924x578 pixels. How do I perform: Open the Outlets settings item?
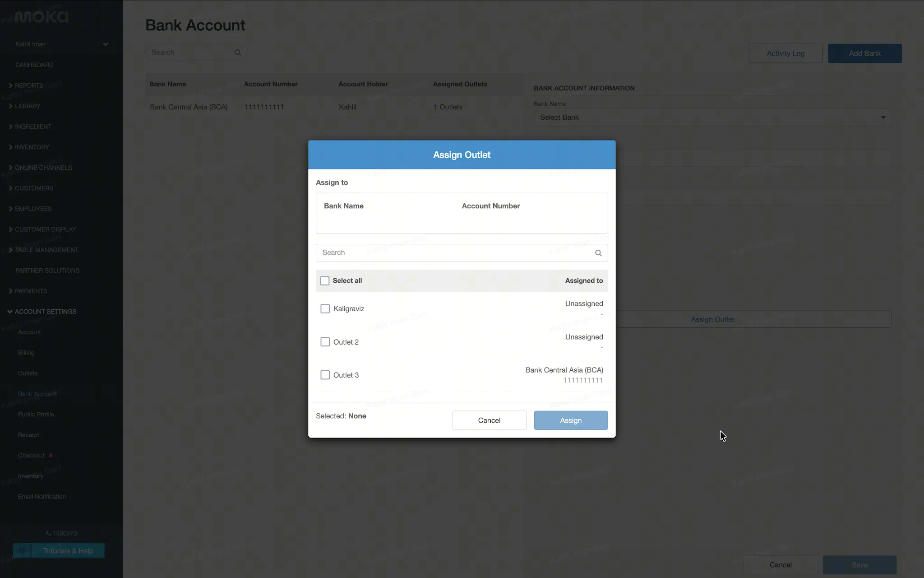tap(28, 373)
